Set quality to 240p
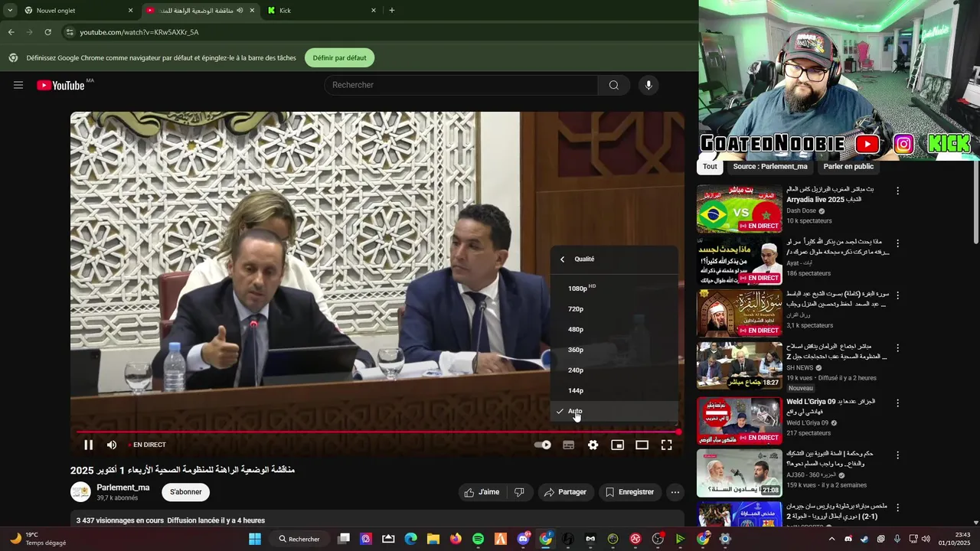980x551 pixels. point(614,370)
